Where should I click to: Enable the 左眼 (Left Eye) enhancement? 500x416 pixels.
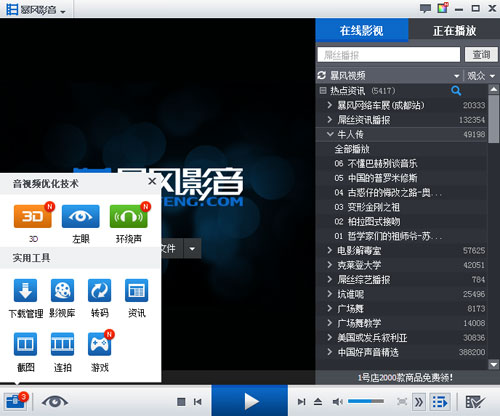pyautogui.click(x=81, y=216)
